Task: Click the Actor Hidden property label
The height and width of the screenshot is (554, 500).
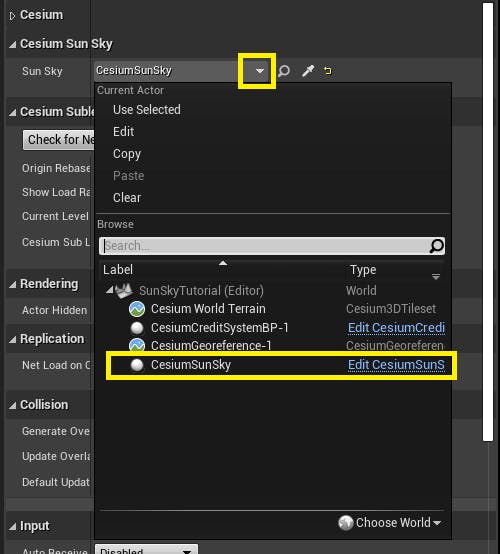Action: (x=54, y=310)
